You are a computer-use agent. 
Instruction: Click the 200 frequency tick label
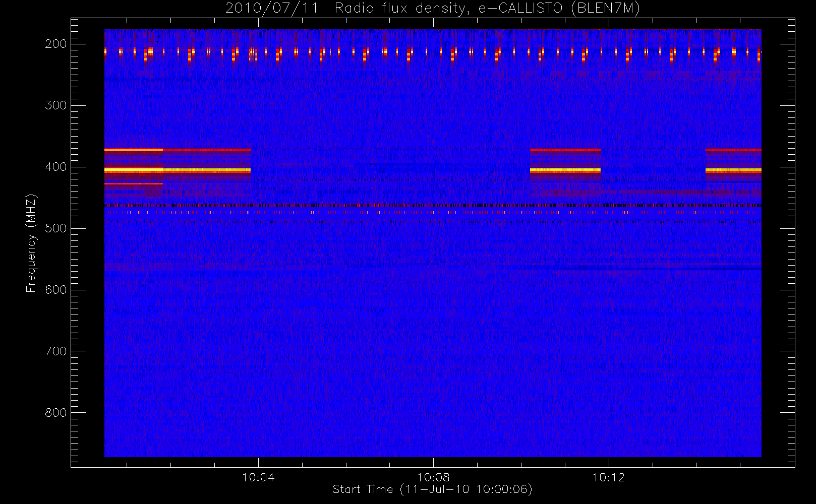coord(55,44)
